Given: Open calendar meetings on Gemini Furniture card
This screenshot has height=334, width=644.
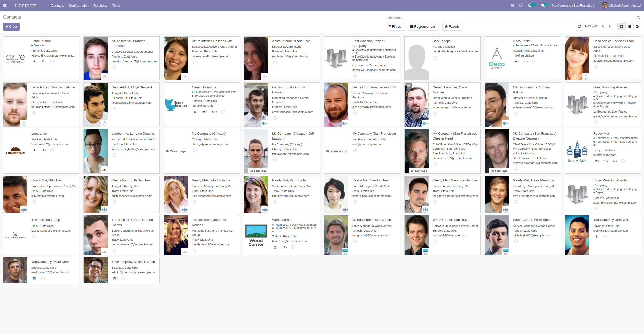Looking at the screenshot, I should (x=204, y=112).
